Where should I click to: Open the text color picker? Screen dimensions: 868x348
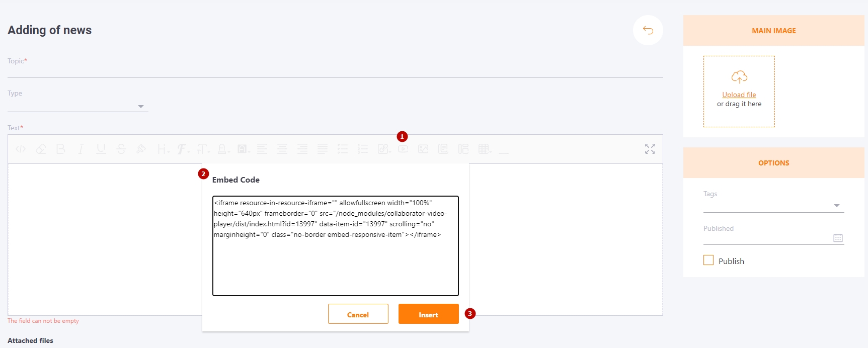[x=223, y=149]
